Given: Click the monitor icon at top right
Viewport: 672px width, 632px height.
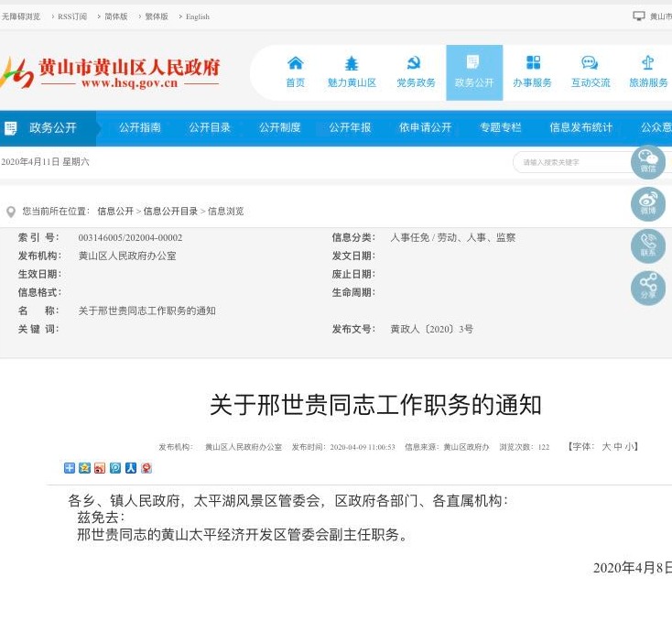Looking at the screenshot, I should click(638, 16).
